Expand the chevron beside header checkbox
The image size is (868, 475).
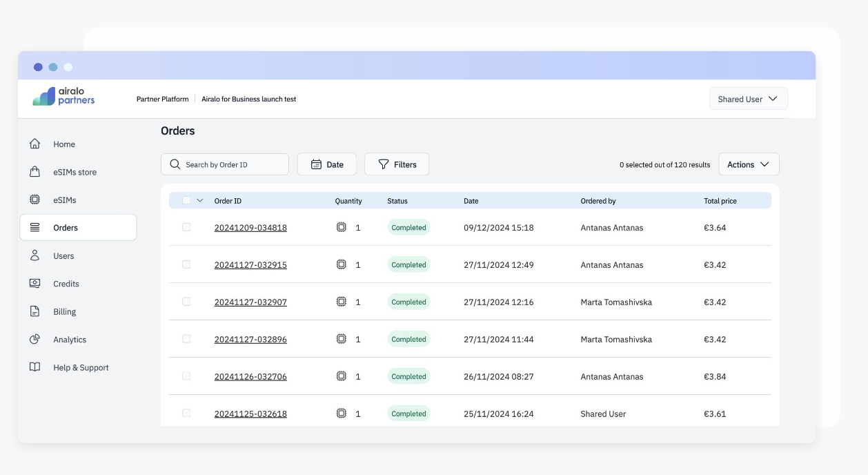(x=200, y=200)
